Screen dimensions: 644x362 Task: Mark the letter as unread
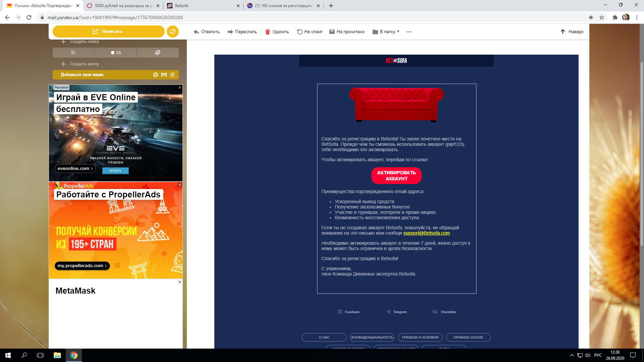point(347,32)
